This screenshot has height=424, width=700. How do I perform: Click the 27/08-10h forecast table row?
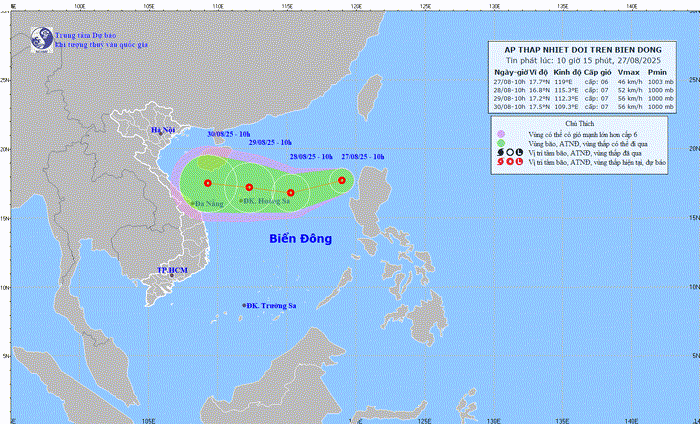[583, 82]
